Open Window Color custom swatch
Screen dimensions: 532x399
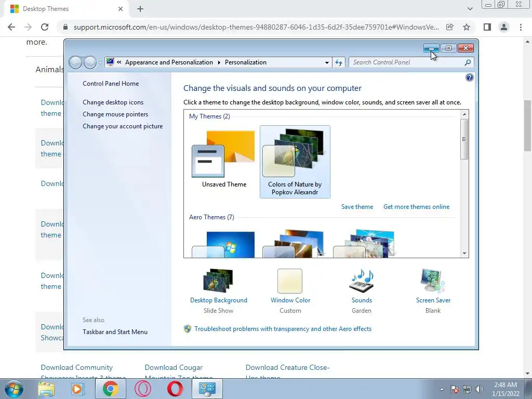[290, 281]
